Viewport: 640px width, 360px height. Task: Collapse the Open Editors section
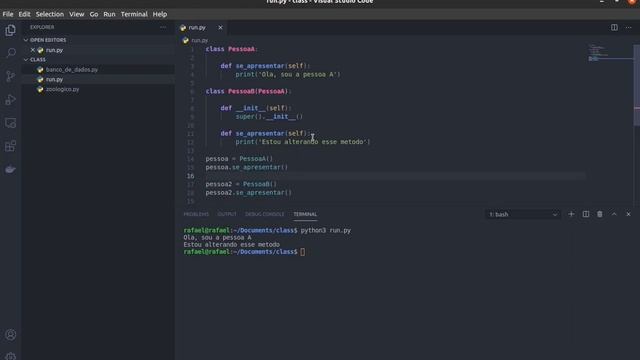pos(98,40)
